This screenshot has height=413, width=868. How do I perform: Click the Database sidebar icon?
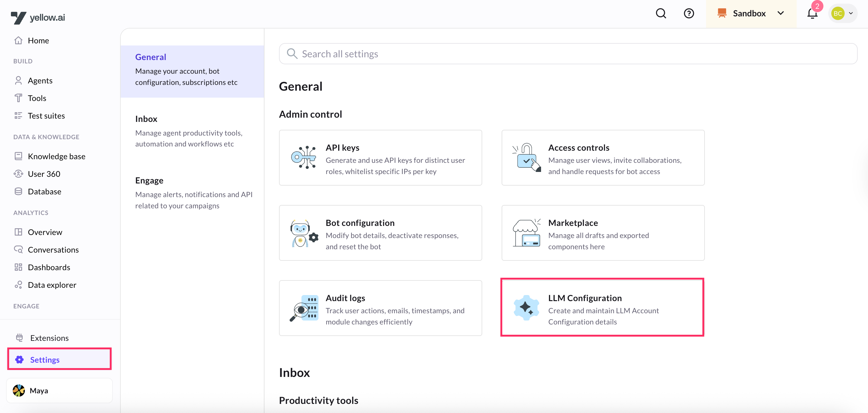point(18,191)
